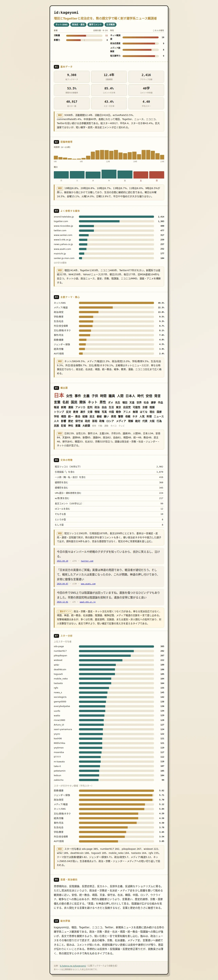Click the 9,308 総ブックマーク stat card

point(72,77)
